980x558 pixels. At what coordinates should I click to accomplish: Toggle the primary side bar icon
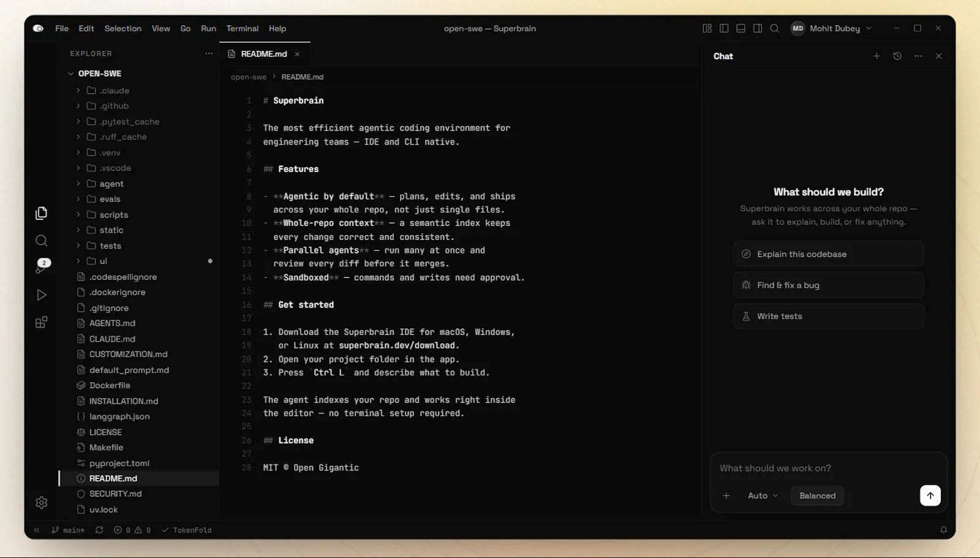[x=724, y=28]
